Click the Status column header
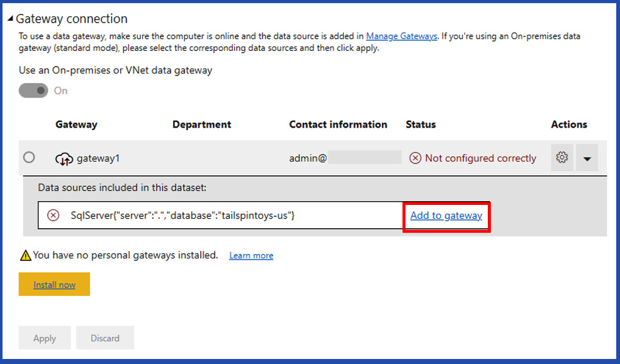Image resolution: width=620 pixels, height=364 pixels. 420,124
